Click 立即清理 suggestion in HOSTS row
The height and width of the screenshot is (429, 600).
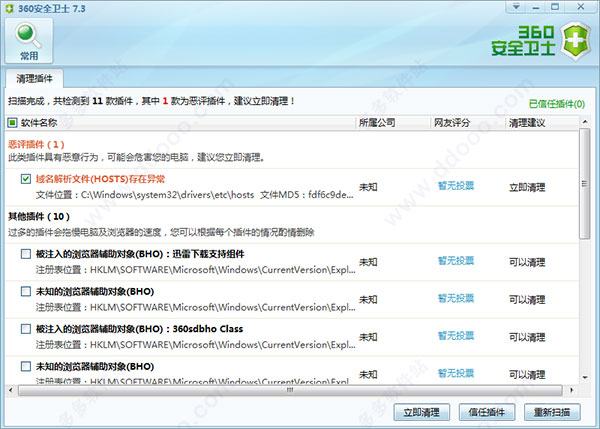click(x=527, y=187)
